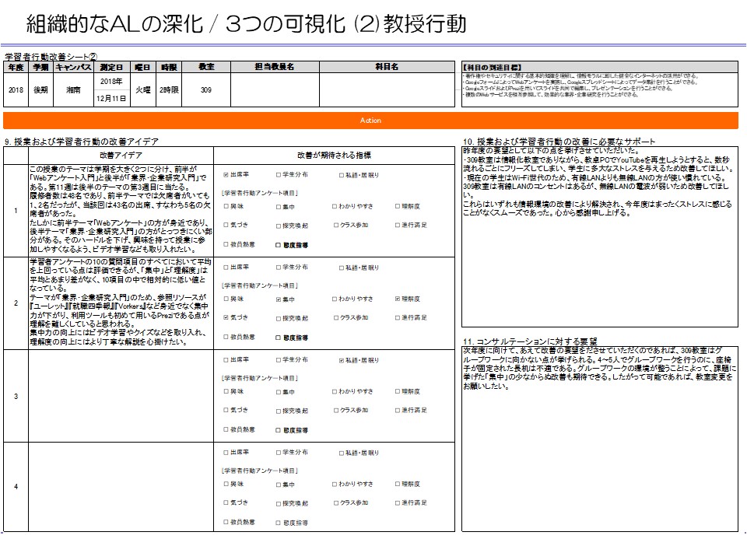Image resolution: width=747 pixels, height=560 pixels.
Task: Tick 気づき in idea row 4
Action: tap(226, 502)
